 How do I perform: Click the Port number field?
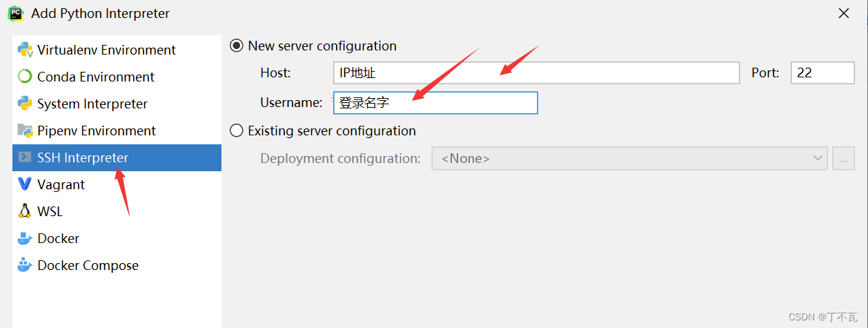point(822,73)
